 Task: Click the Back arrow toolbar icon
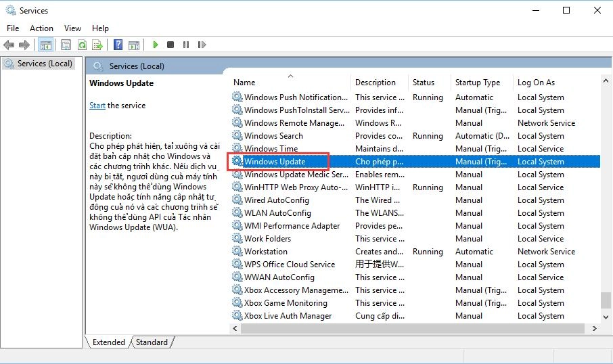[9, 45]
